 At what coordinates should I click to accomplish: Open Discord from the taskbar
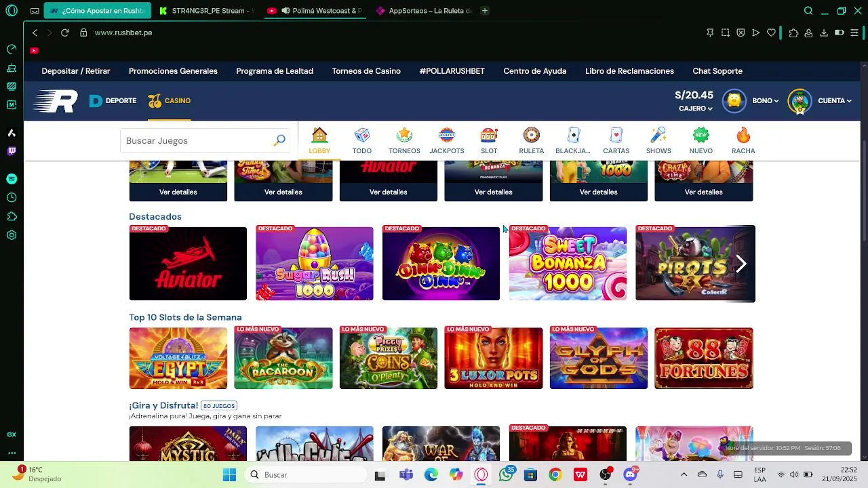point(630,474)
